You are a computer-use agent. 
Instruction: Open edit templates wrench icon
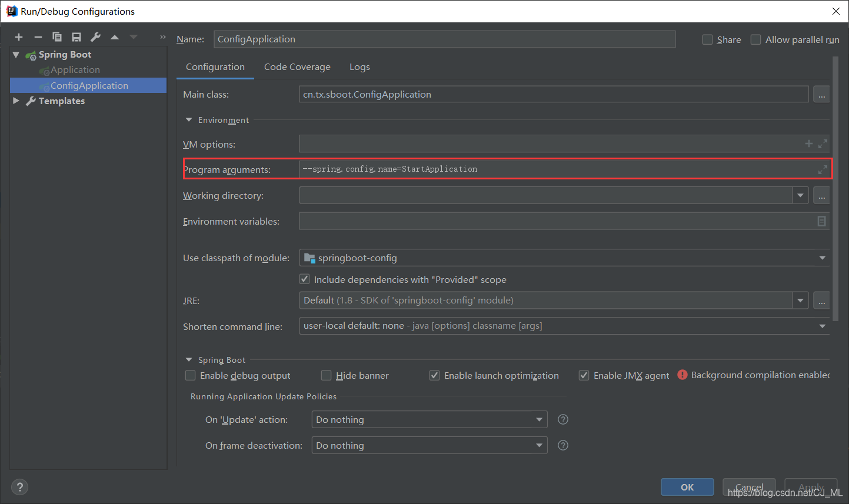(x=95, y=37)
